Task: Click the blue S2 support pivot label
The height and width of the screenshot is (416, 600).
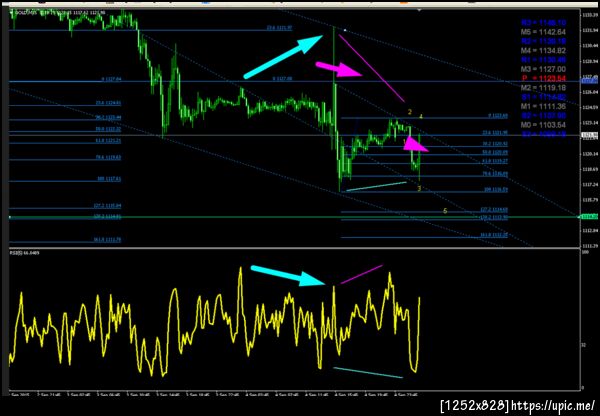Action: [x=543, y=116]
